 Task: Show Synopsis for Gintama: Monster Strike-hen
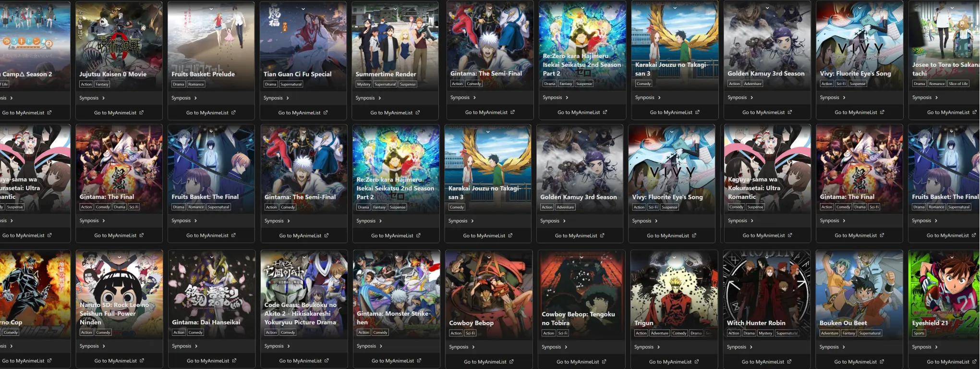click(369, 346)
